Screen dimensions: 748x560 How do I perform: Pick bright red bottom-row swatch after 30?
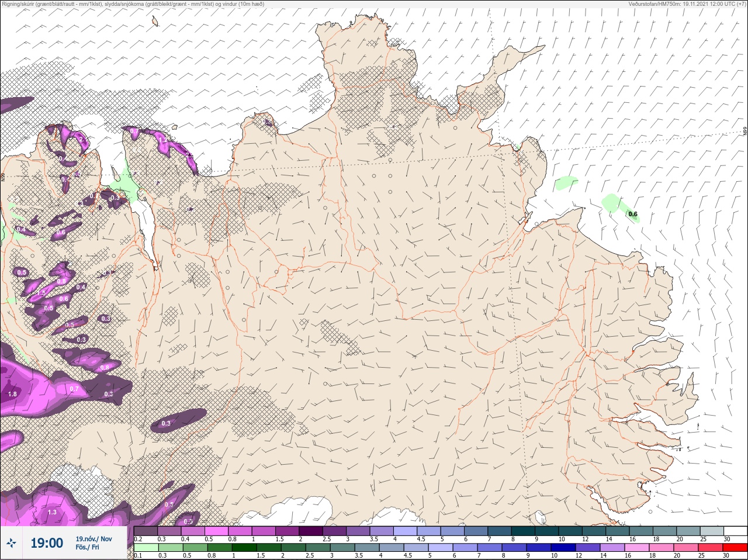(736, 548)
